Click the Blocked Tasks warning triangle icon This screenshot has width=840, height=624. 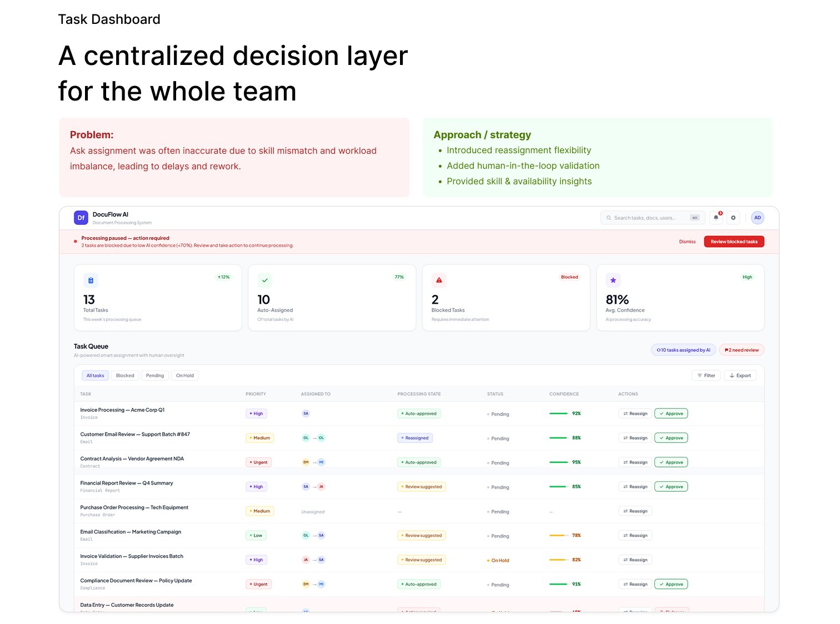click(439, 280)
